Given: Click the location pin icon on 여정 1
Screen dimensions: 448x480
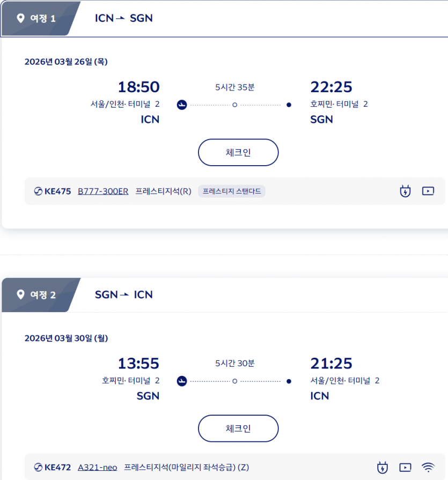Looking at the screenshot, I should click(21, 19).
